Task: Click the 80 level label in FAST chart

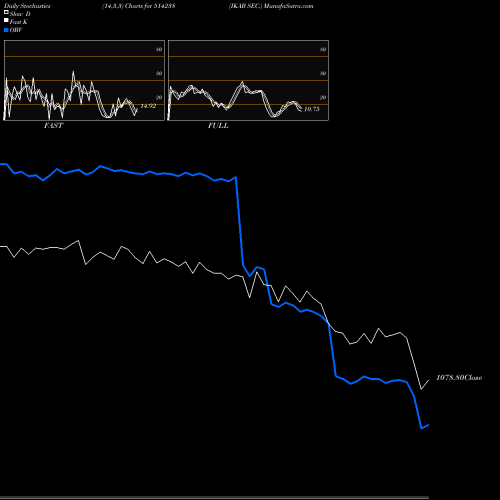Action: tap(159, 50)
